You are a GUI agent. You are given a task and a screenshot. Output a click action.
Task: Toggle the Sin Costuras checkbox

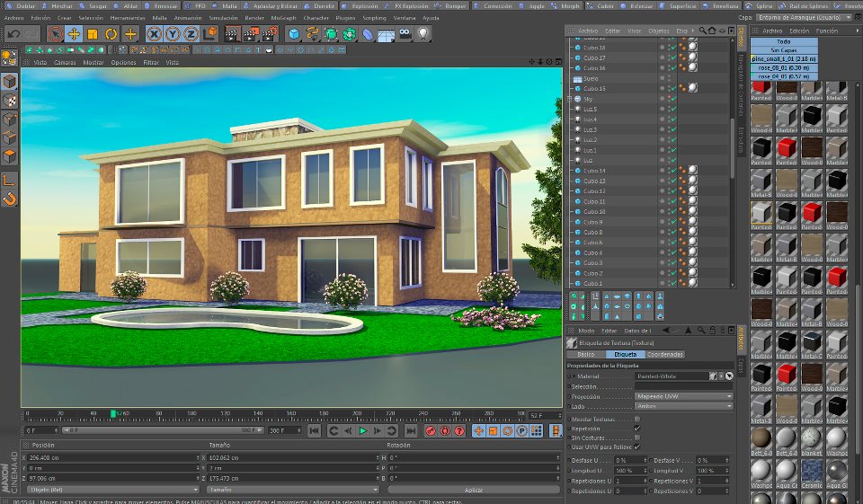click(x=637, y=438)
